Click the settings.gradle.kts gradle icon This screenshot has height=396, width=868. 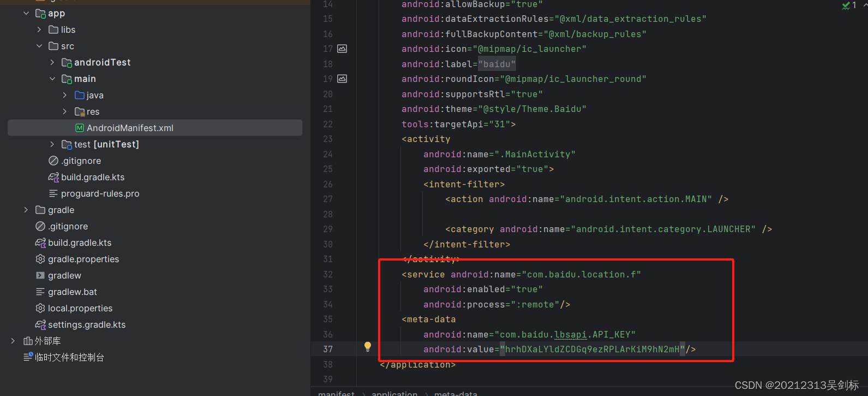(x=40, y=324)
